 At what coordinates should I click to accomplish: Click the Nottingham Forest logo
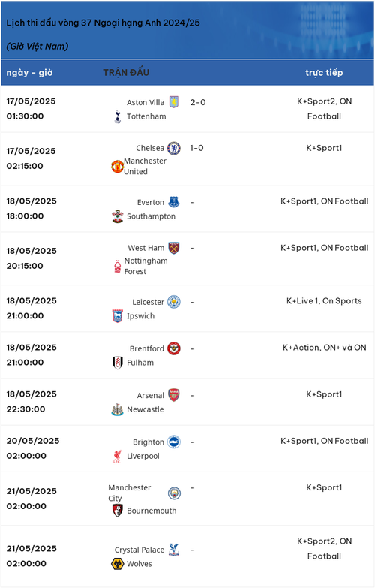pos(118,267)
